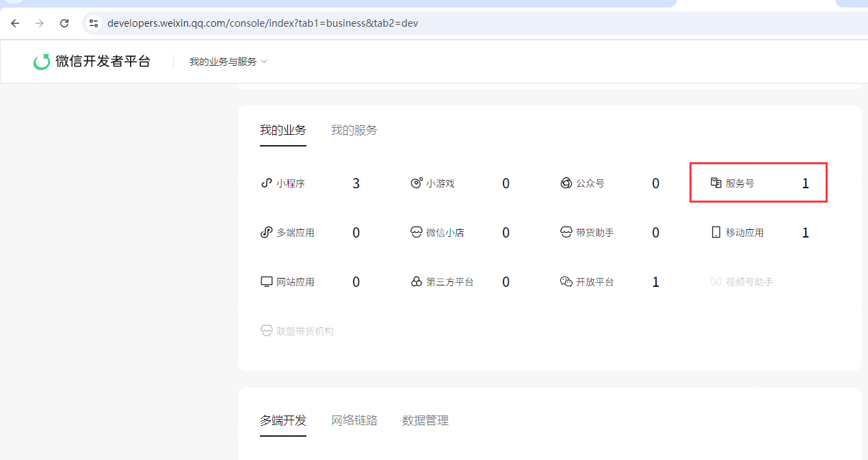Click the 带货助手 icon
The image size is (868, 460).
[x=566, y=233]
